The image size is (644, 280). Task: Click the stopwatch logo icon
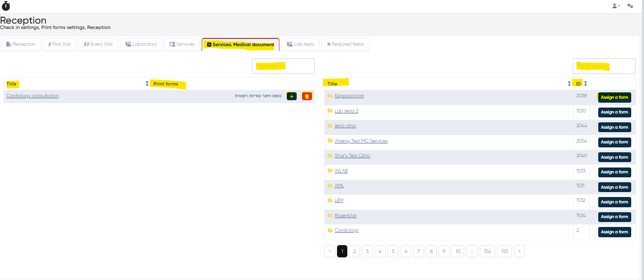point(6,6)
